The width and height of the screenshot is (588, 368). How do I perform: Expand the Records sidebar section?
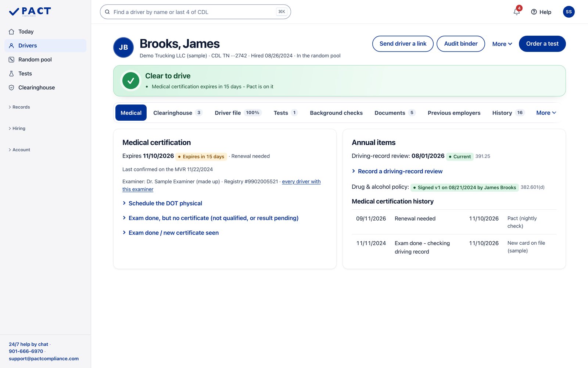pos(19,107)
